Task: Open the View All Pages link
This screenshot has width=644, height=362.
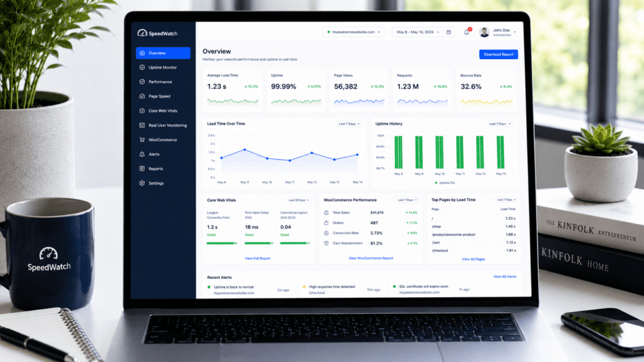Action: (474, 259)
